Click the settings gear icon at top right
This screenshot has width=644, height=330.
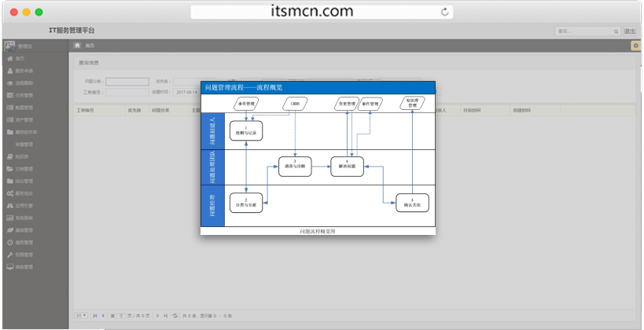coord(635,46)
